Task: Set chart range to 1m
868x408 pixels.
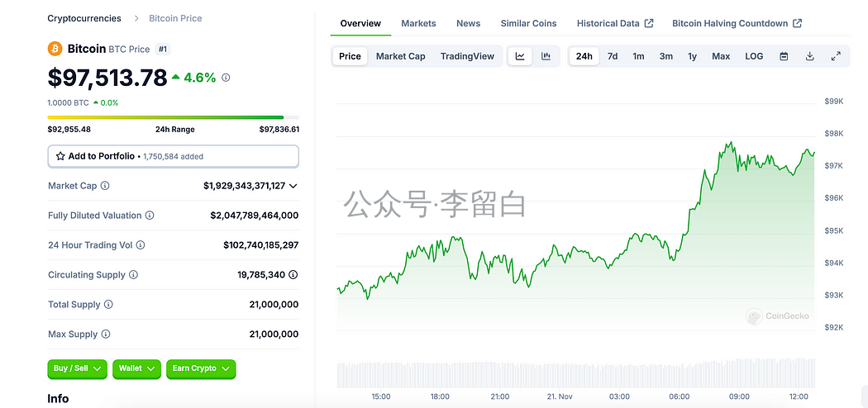Action: (x=638, y=56)
